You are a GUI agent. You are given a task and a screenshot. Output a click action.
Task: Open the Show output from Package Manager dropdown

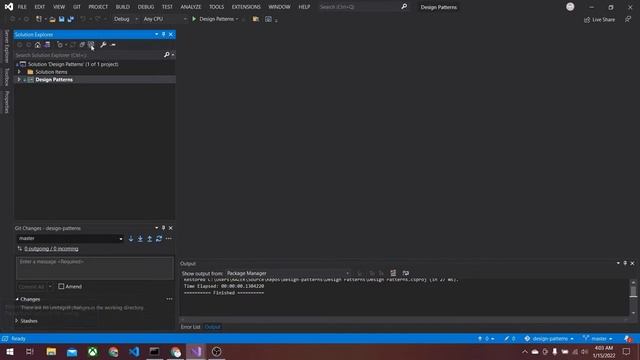pyautogui.click(x=288, y=273)
